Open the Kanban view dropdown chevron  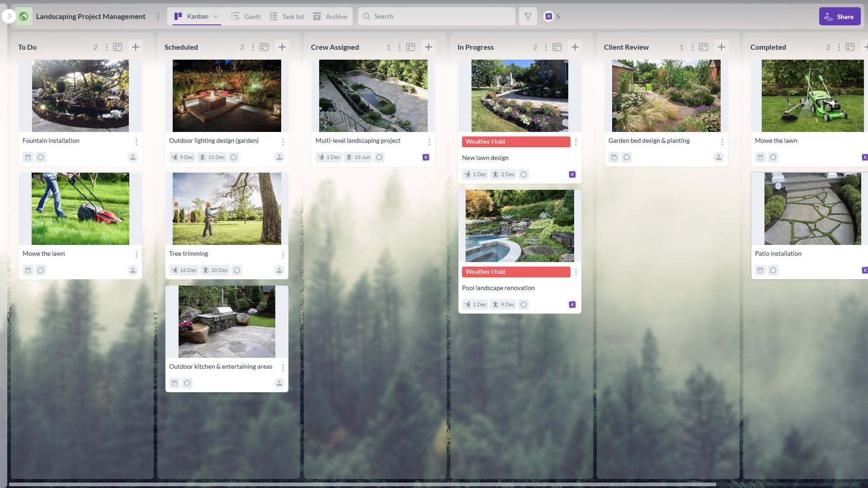[216, 16]
